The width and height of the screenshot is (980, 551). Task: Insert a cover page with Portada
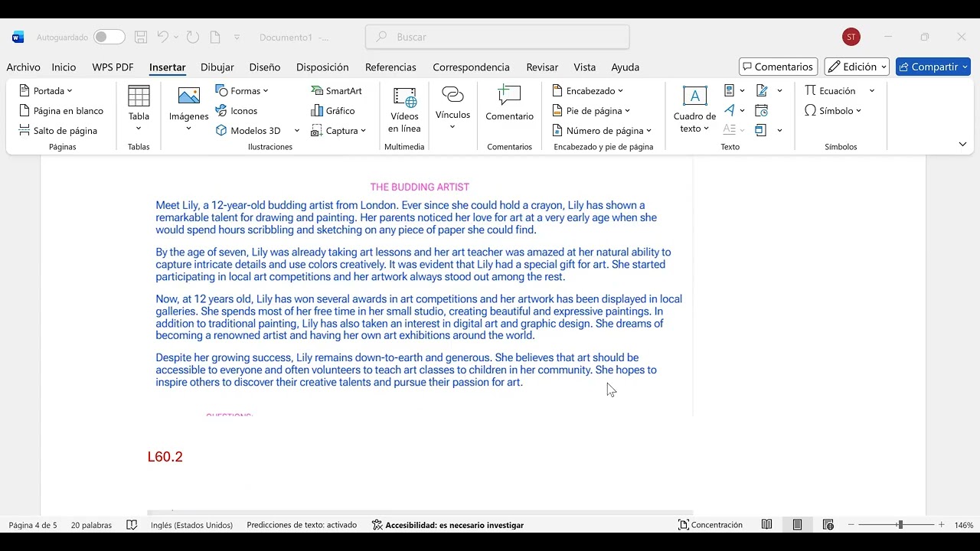coord(45,90)
